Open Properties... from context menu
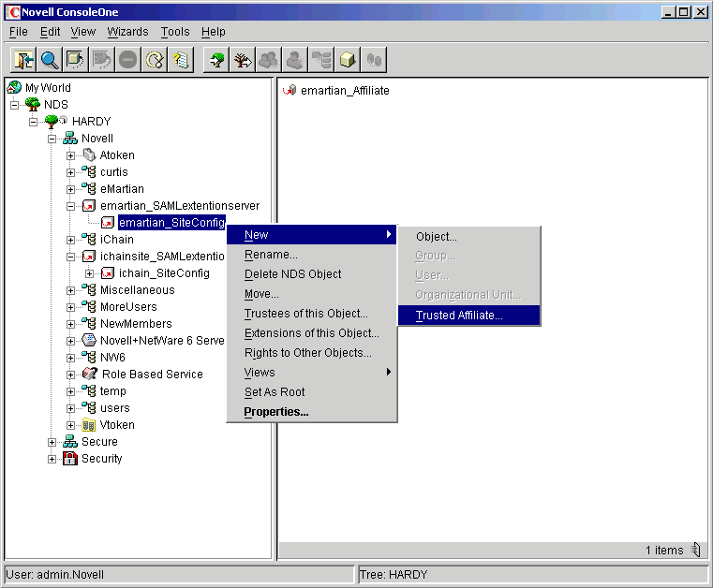The image size is (713, 588). (x=311, y=411)
